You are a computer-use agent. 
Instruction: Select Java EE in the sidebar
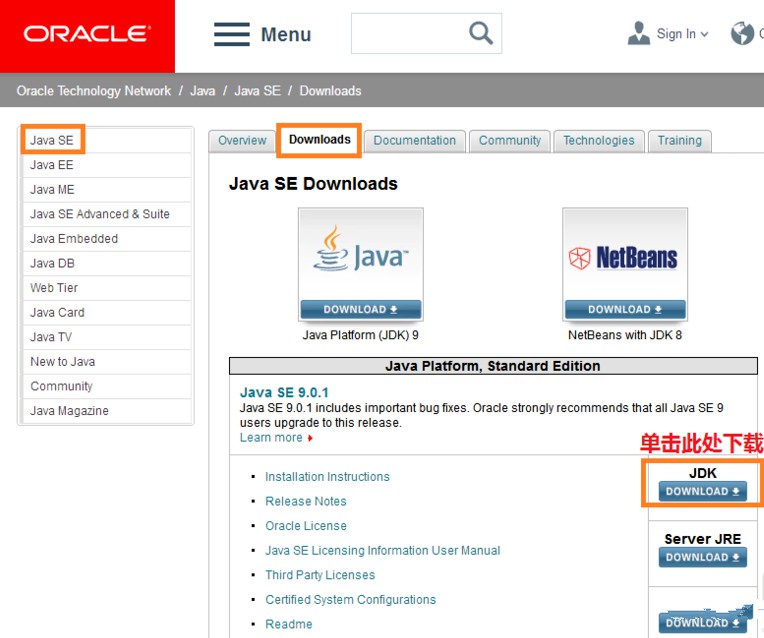tap(52, 165)
